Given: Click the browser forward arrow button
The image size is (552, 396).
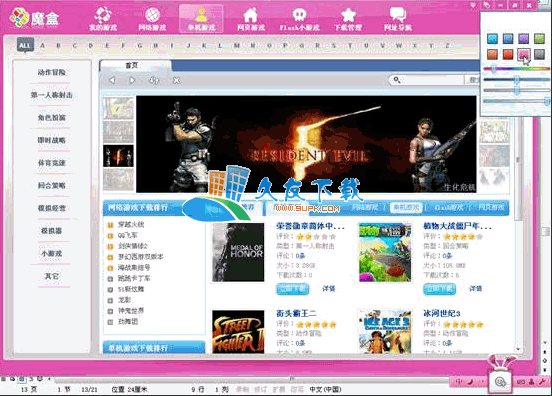Looking at the screenshot, I should point(132,80).
